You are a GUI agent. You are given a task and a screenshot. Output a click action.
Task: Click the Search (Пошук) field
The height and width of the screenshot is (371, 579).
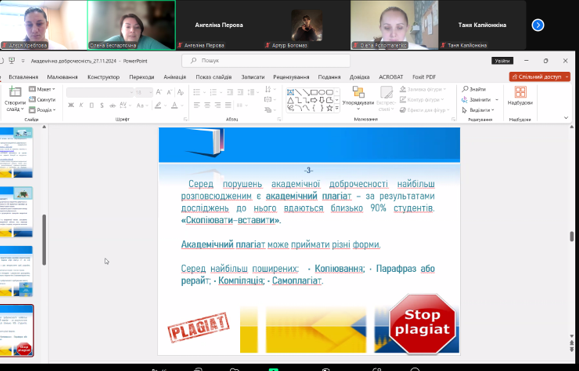pyautogui.click(x=266, y=61)
